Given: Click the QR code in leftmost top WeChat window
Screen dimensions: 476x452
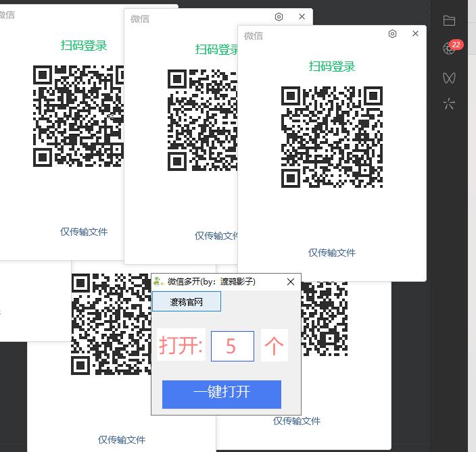Looking at the screenshot, I should (x=78, y=116).
